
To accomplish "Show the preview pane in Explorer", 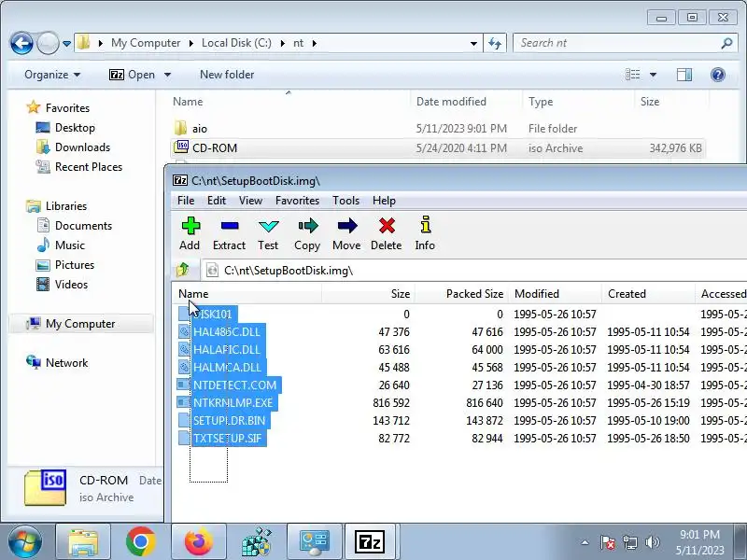I will click(x=684, y=75).
